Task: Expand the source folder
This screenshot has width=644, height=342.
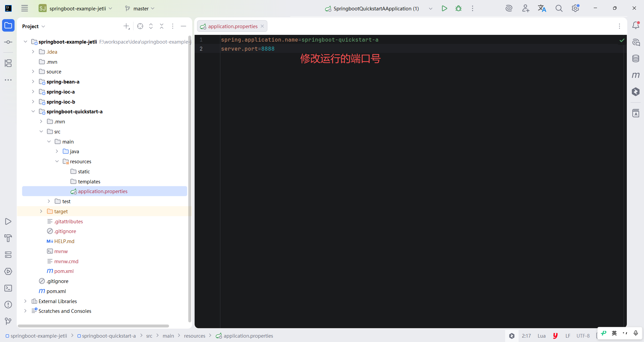Action: pyautogui.click(x=33, y=71)
